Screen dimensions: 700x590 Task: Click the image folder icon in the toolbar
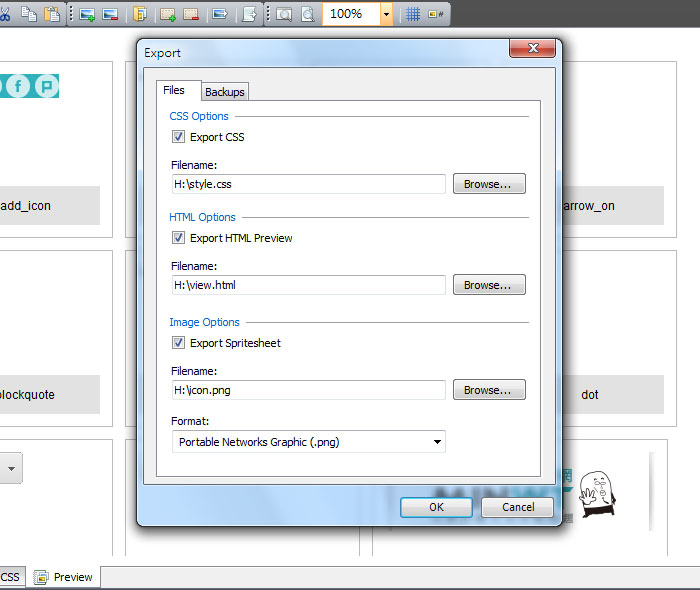point(140,14)
